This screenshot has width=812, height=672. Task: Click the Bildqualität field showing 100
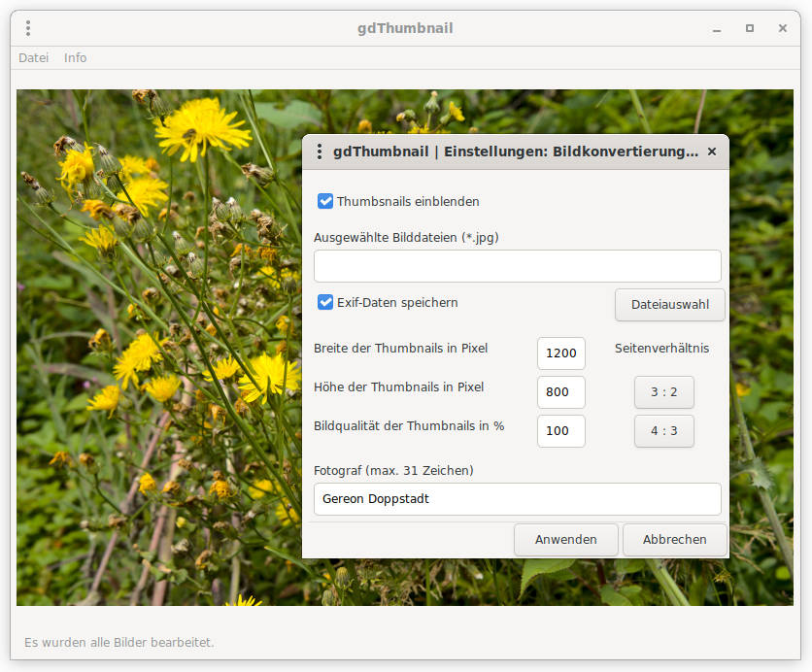[x=560, y=431]
